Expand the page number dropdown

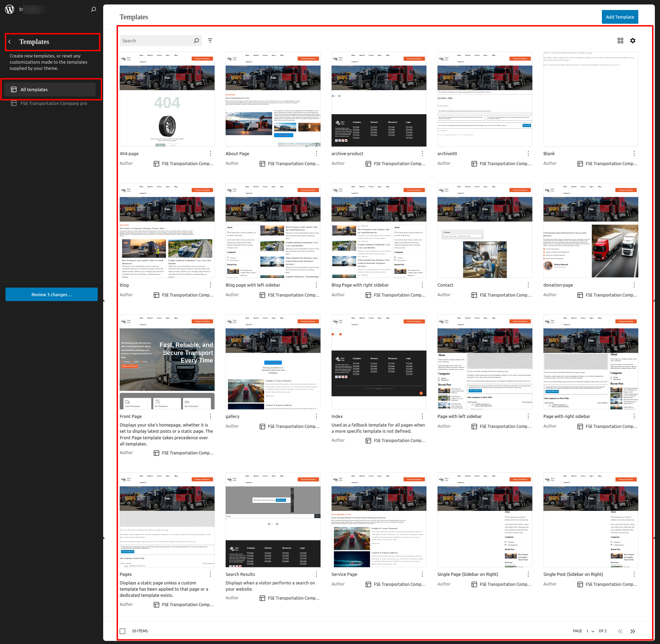[590, 631]
